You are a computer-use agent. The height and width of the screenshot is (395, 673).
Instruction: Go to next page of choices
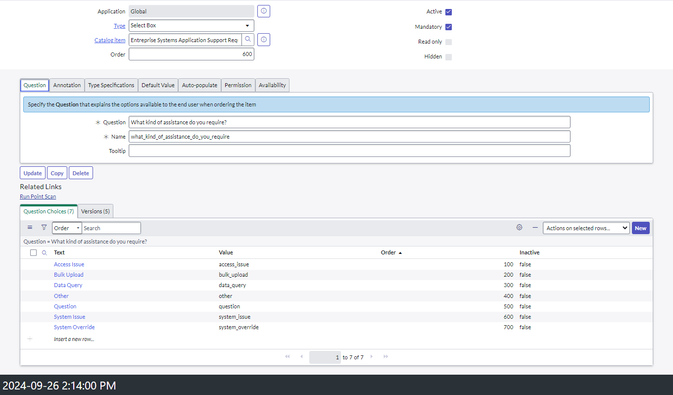(x=371, y=357)
